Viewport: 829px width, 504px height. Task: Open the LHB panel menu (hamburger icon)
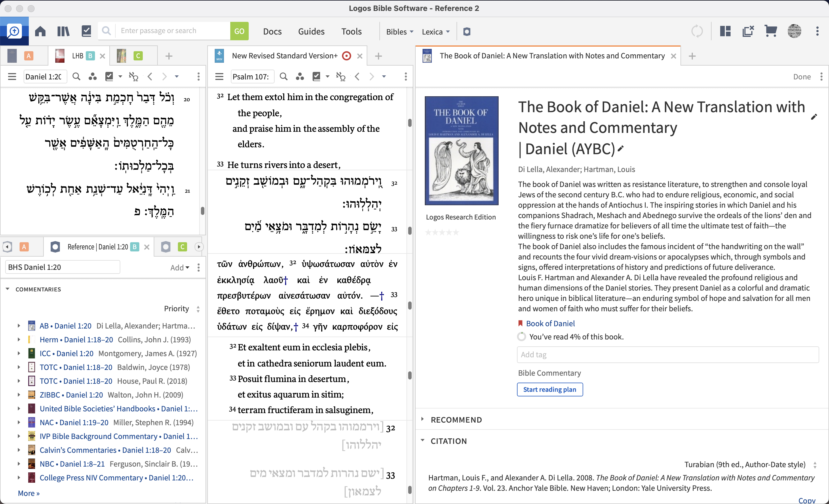[x=12, y=77]
